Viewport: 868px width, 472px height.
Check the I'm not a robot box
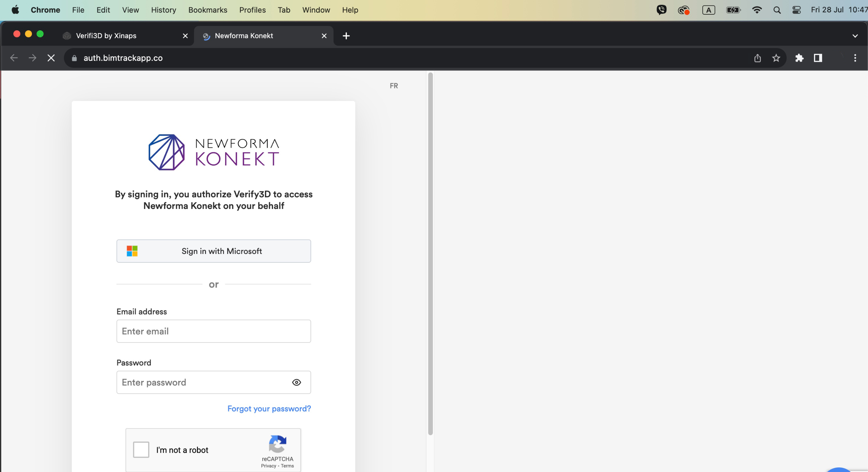coord(141,450)
